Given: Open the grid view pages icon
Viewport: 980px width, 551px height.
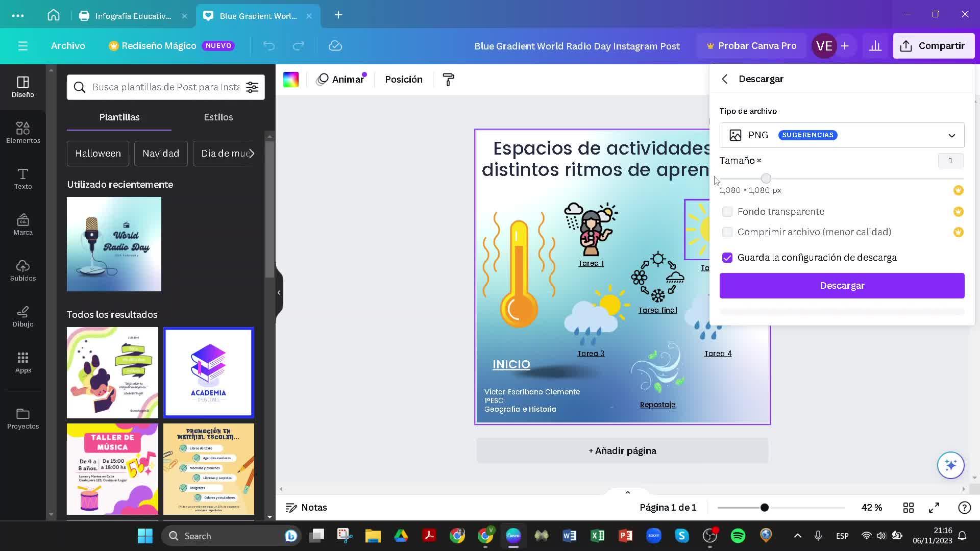Looking at the screenshot, I should pos(909,508).
